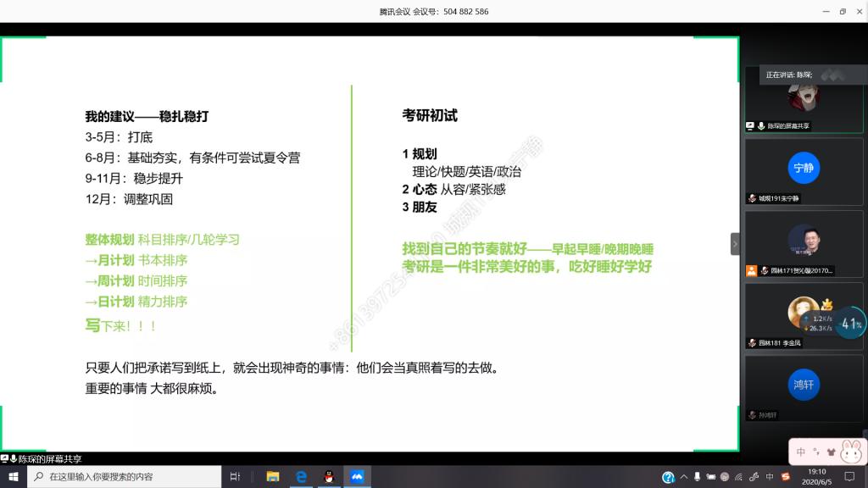Click the search box in the taskbar

coord(123,477)
